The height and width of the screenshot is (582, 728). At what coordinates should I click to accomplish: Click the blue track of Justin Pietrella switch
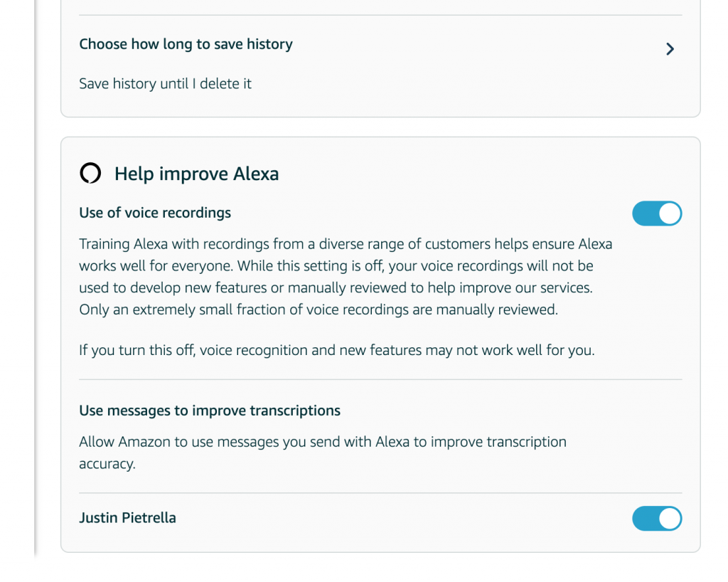[x=646, y=519]
